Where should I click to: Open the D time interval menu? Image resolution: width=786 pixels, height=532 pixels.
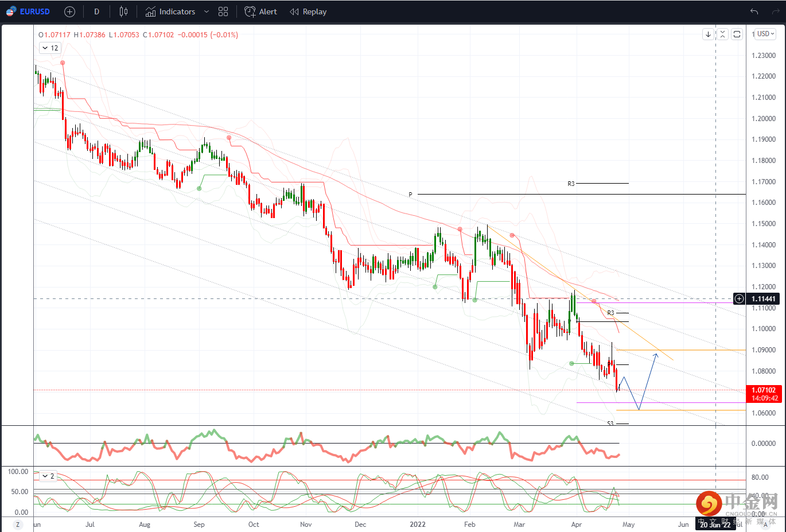pyautogui.click(x=96, y=11)
